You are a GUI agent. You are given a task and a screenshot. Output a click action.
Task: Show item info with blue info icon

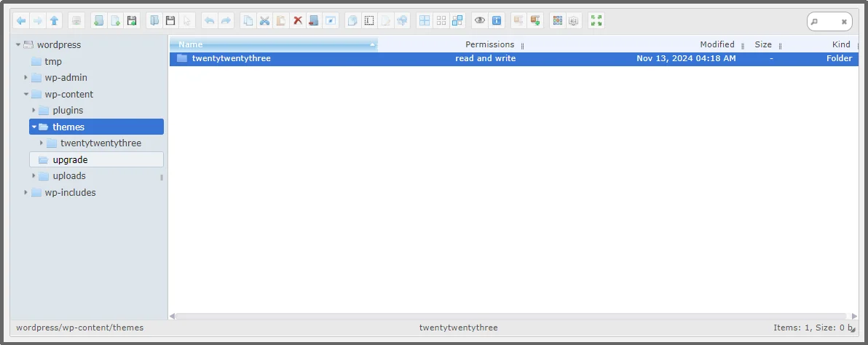point(497,21)
